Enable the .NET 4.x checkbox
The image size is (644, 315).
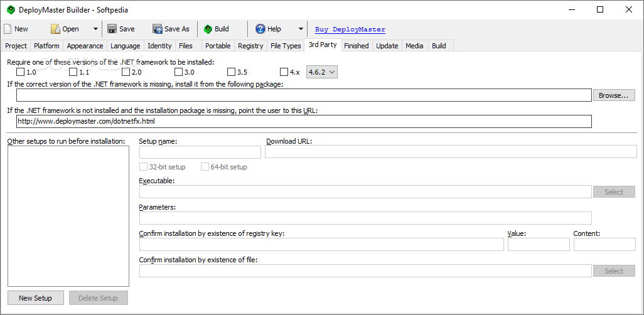click(284, 72)
